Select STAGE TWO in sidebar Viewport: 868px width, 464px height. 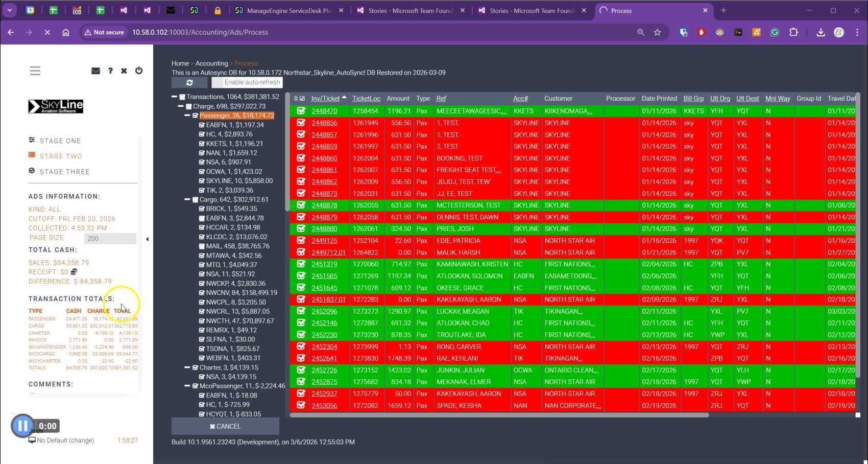click(x=61, y=156)
